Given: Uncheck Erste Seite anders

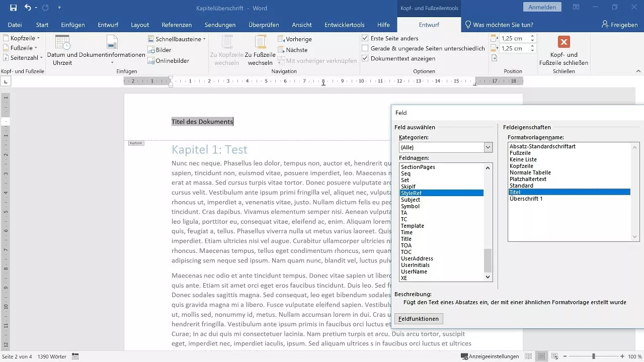Looking at the screenshot, I should coord(364,38).
